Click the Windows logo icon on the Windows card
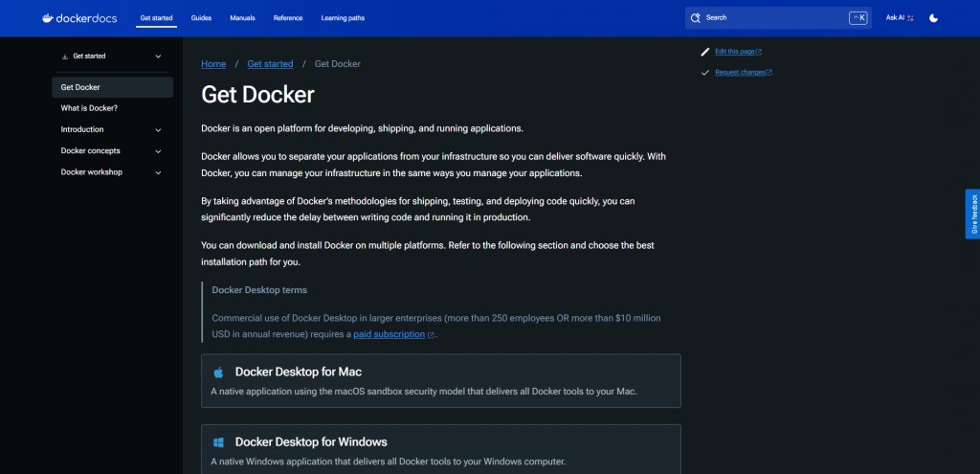 point(218,442)
